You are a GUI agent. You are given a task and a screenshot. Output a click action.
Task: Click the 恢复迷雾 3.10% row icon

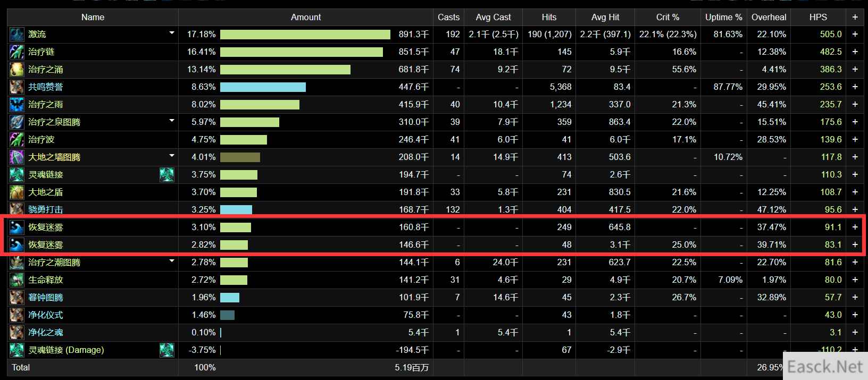click(x=17, y=227)
